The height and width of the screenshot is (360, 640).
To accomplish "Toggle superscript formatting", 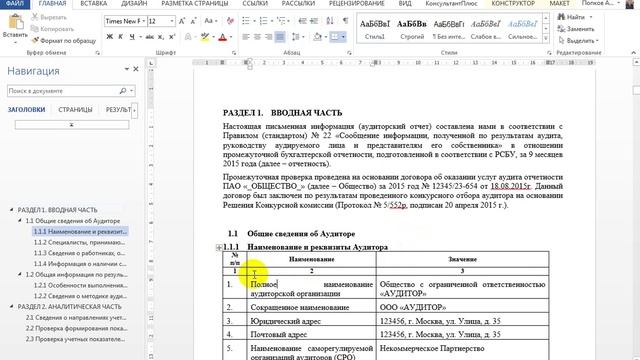I will [x=172, y=37].
